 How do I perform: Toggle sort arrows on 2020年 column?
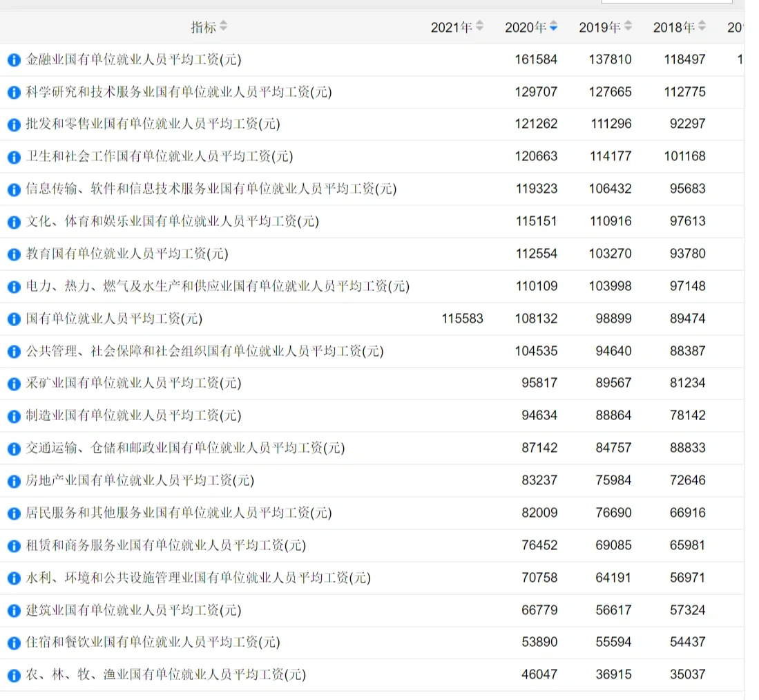tap(554, 26)
